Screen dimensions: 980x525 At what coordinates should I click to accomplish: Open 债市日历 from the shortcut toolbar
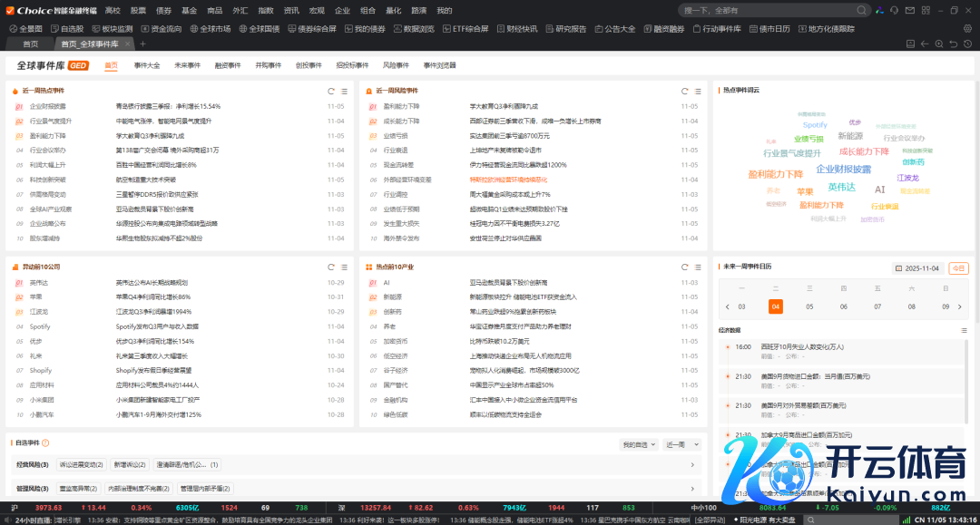point(774,29)
